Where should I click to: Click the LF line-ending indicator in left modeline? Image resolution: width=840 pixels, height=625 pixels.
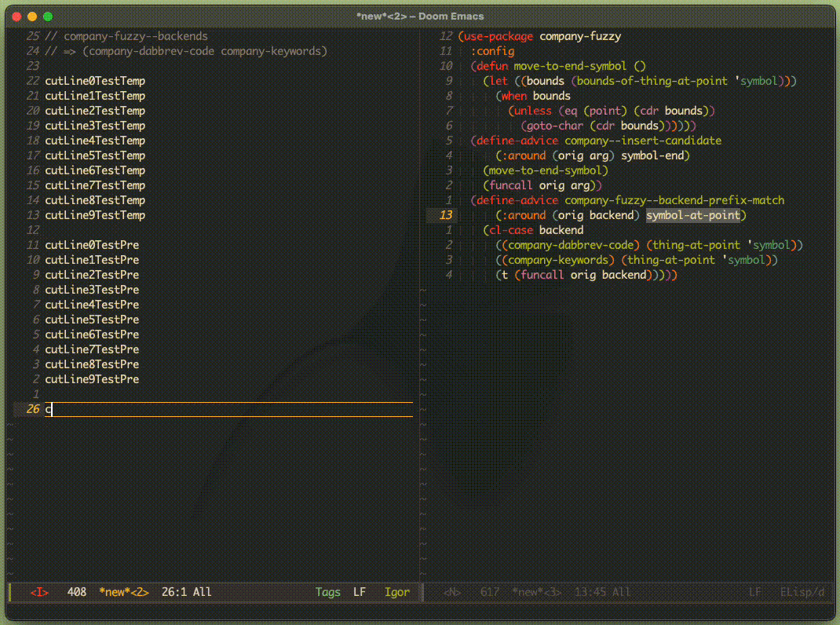(360, 592)
